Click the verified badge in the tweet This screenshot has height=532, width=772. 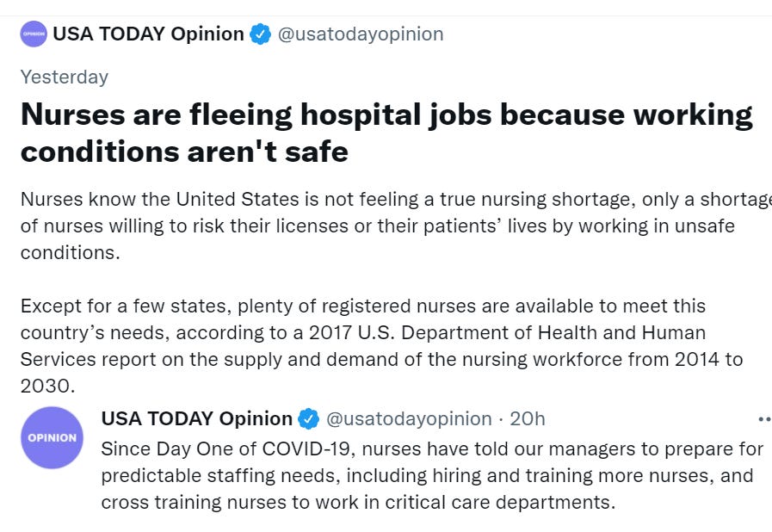tap(309, 418)
